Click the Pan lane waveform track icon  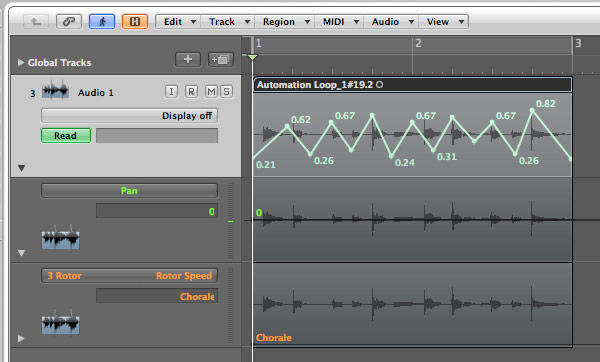[60, 237]
